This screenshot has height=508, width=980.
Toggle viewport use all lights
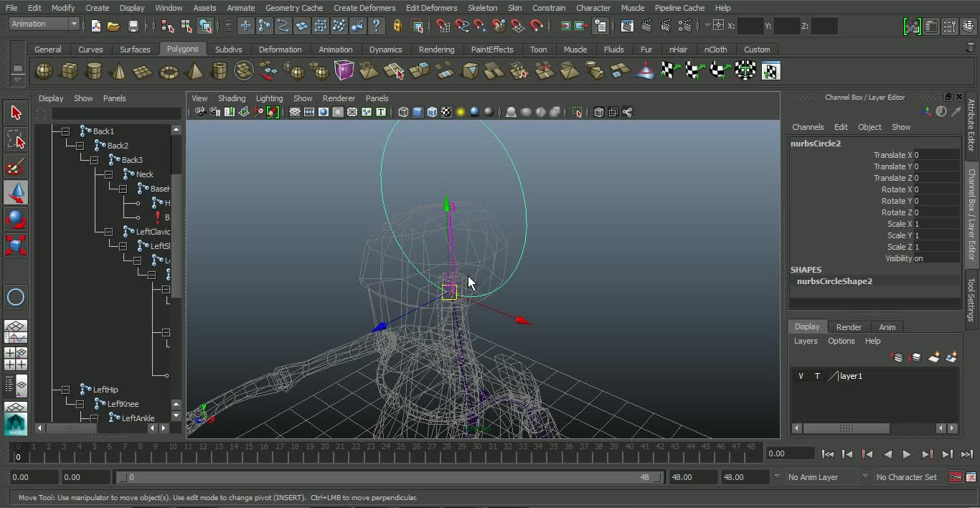click(460, 112)
